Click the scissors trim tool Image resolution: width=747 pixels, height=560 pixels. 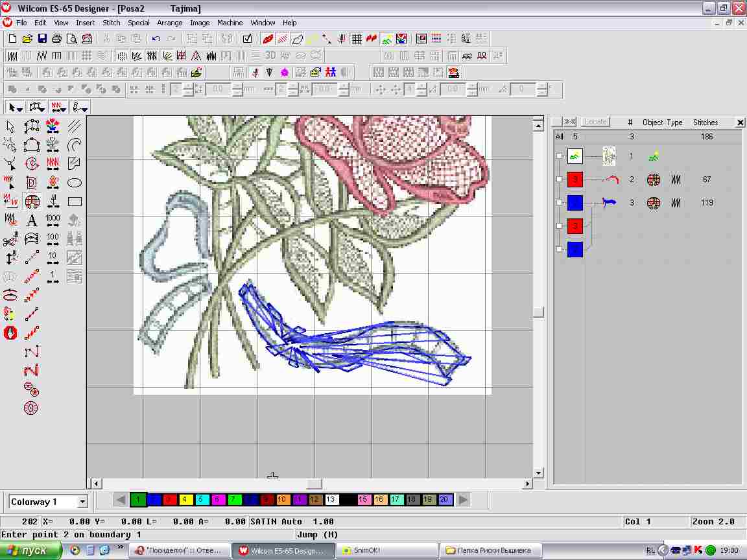[x=10, y=240]
